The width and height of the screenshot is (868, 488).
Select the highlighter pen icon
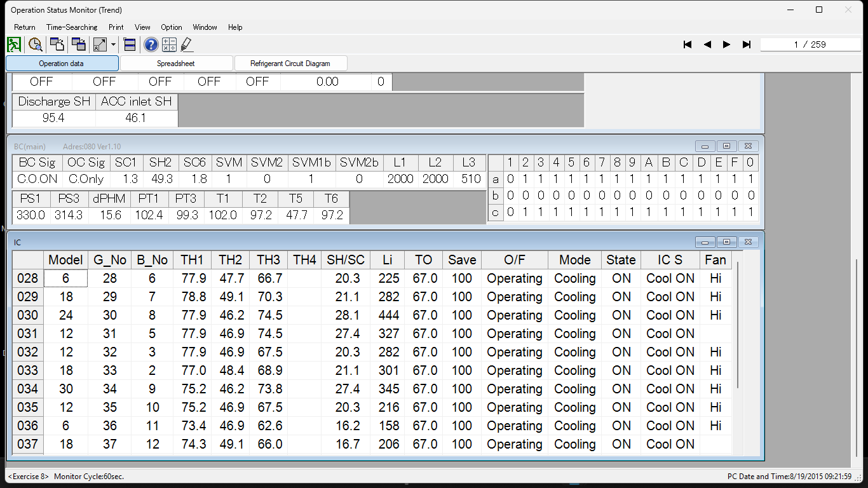[186, 44]
